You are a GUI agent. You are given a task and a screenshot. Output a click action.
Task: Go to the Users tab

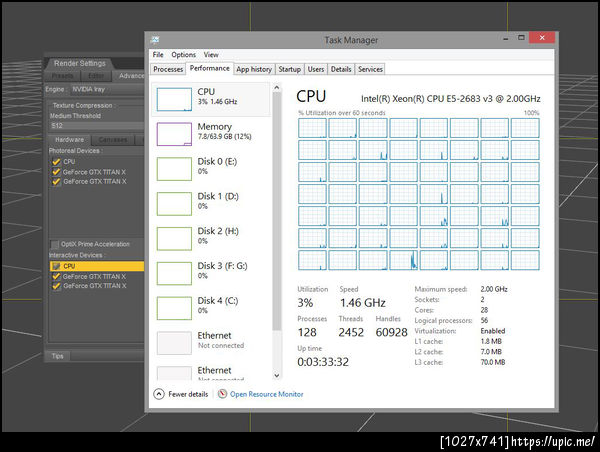(316, 69)
